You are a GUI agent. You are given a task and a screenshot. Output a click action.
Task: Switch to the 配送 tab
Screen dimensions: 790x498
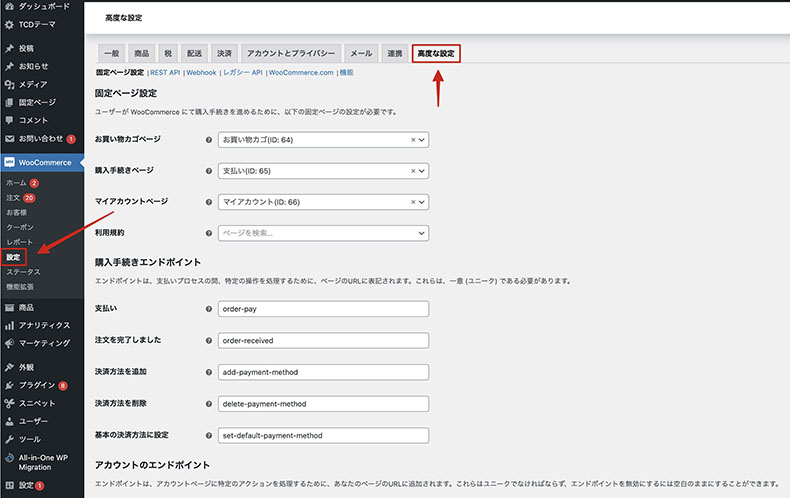(x=194, y=53)
